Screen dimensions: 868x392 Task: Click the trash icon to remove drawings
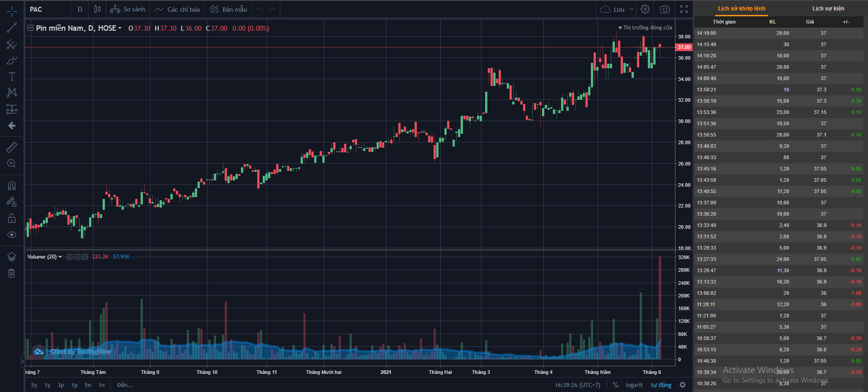click(x=12, y=273)
